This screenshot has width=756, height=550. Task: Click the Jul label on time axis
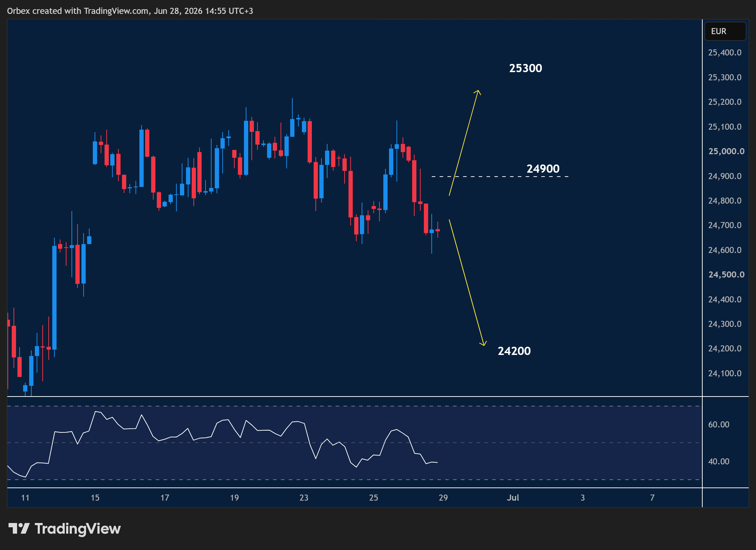513,498
